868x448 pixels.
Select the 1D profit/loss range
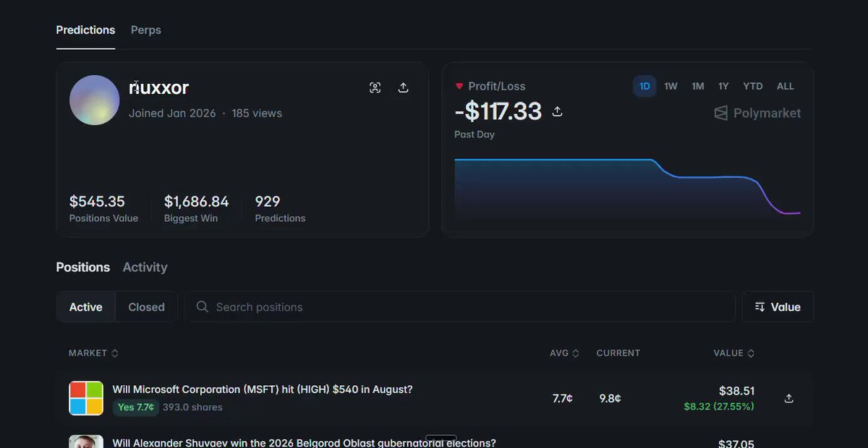click(644, 86)
